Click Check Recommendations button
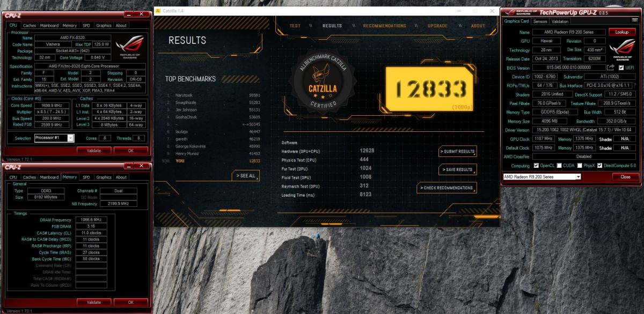The image size is (644, 314). [x=447, y=188]
